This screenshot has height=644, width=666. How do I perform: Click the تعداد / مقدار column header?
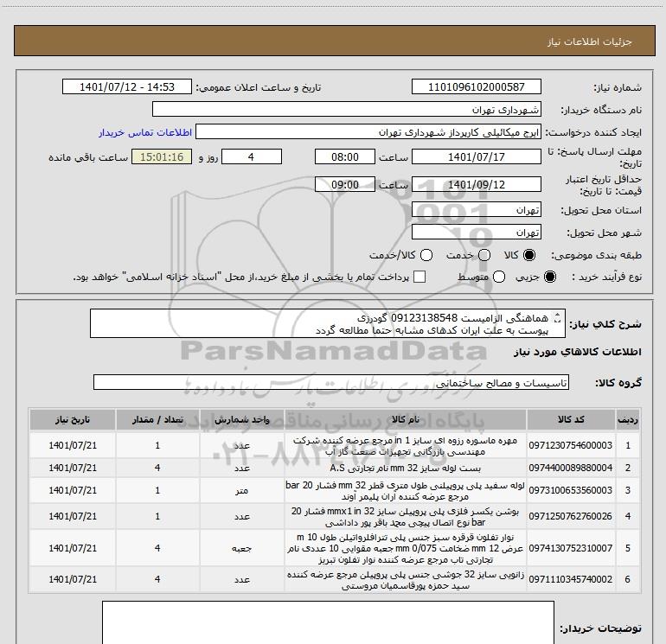coord(157,420)
